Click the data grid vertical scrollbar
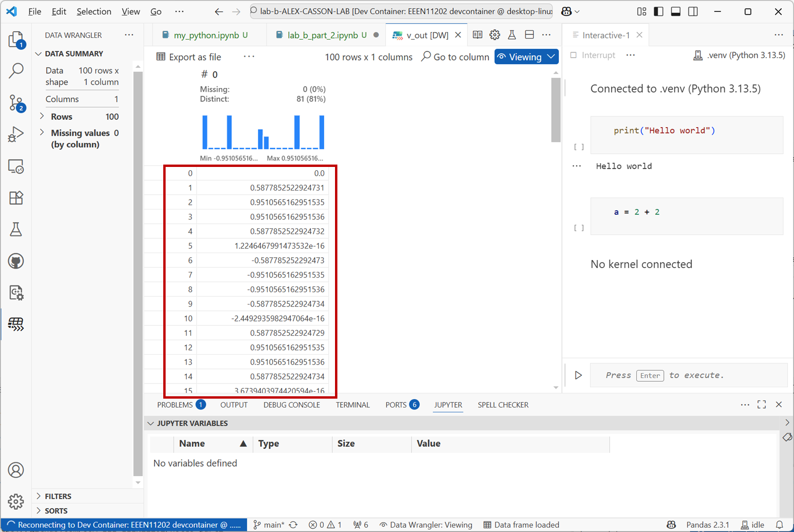This screenshot has width=794, height=532. click(x=556, y=111)
